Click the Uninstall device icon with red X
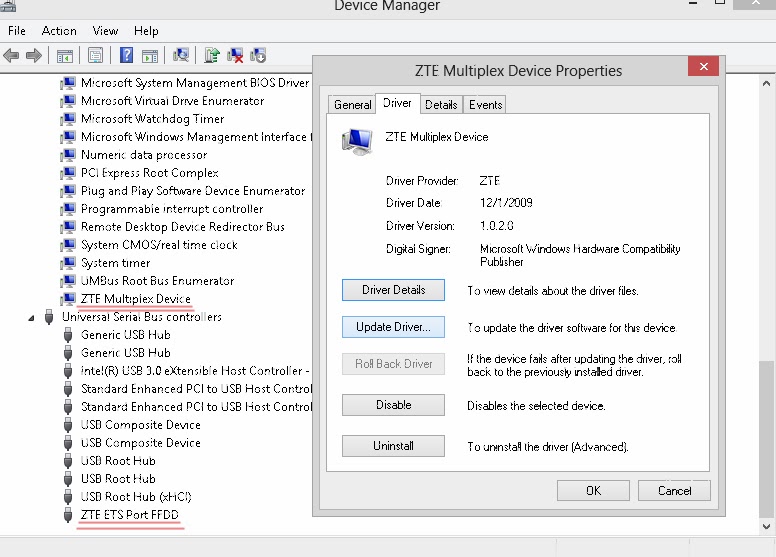776x557 pixels. (x=235, y=55)
